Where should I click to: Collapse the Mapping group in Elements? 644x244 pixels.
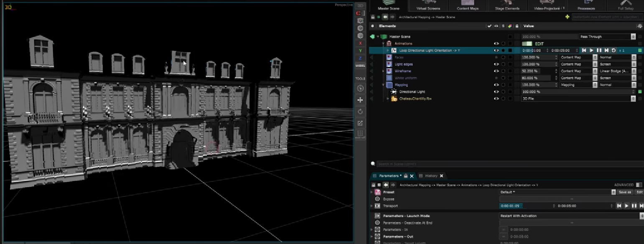point(382,85)
